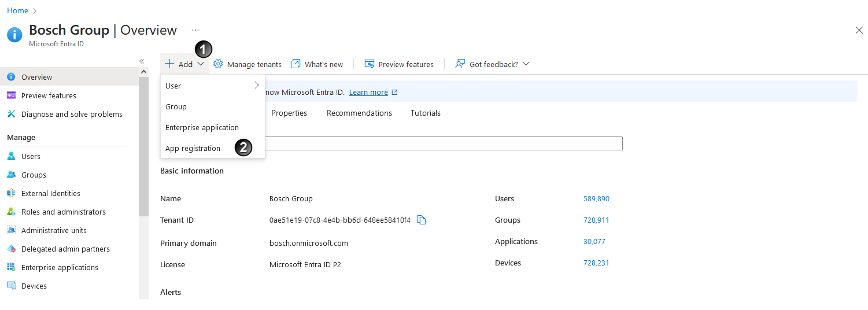Expand the Add dropdown chevron

(201, 64)
